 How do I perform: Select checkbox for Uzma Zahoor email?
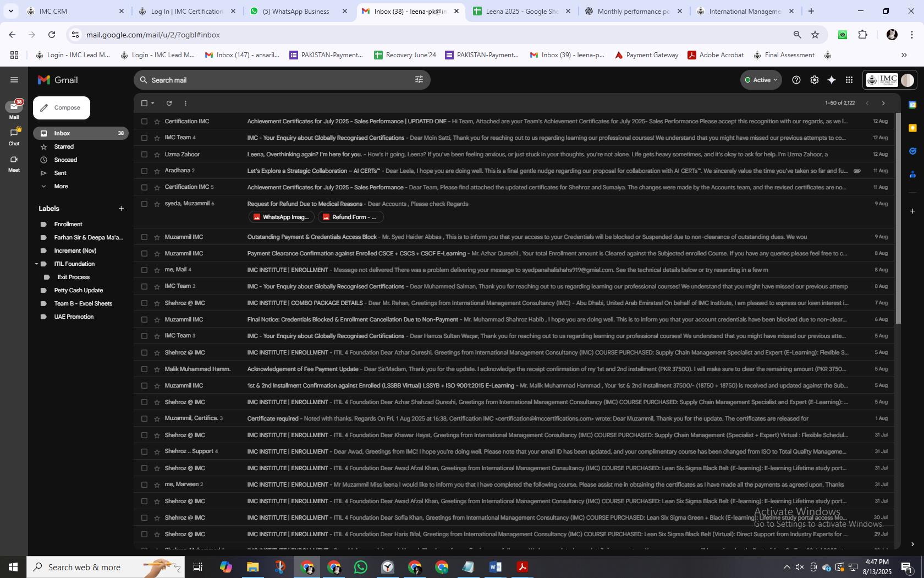pyautogui.click(x=144, y=154)
